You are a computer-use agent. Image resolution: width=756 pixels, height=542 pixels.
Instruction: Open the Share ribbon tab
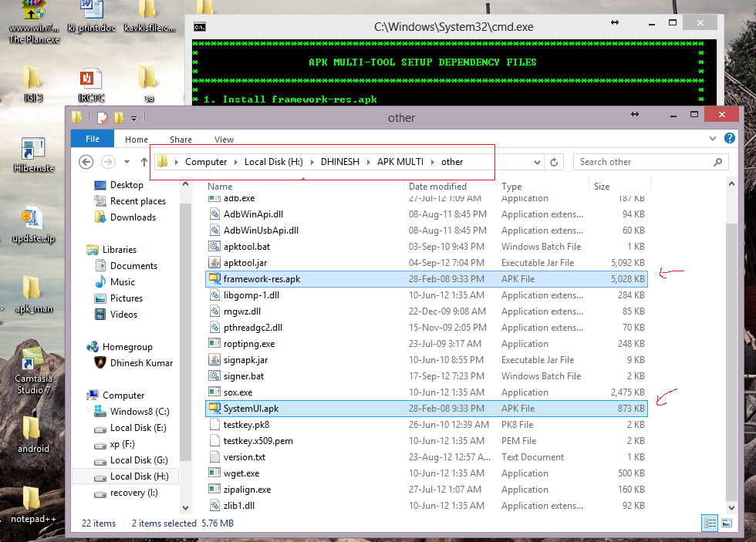pyautogui.click(x=181, y=140)
